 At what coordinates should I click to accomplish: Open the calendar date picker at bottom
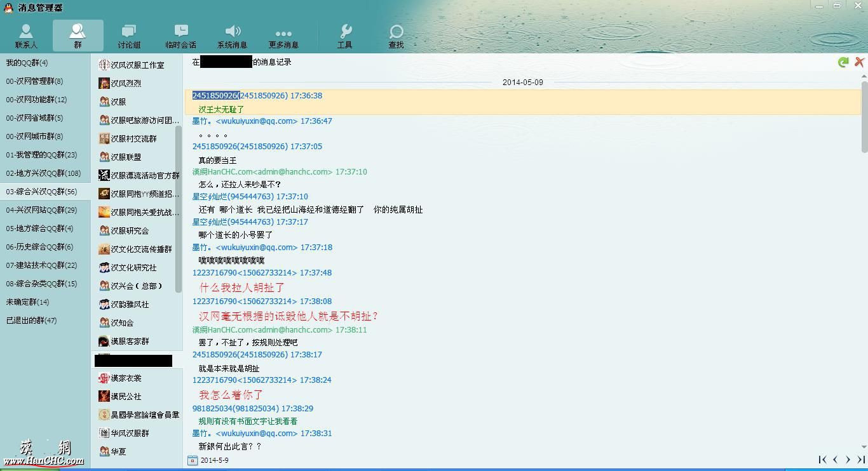(x=193, y=460)
